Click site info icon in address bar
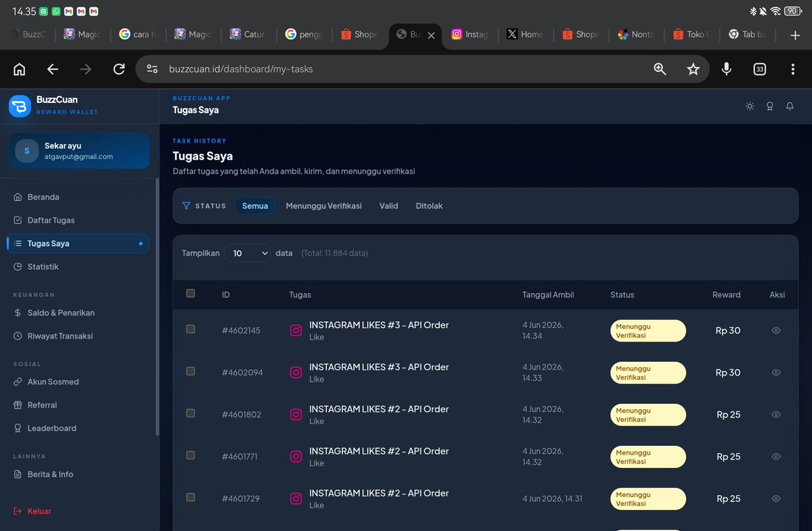 [x=152, y=69]
